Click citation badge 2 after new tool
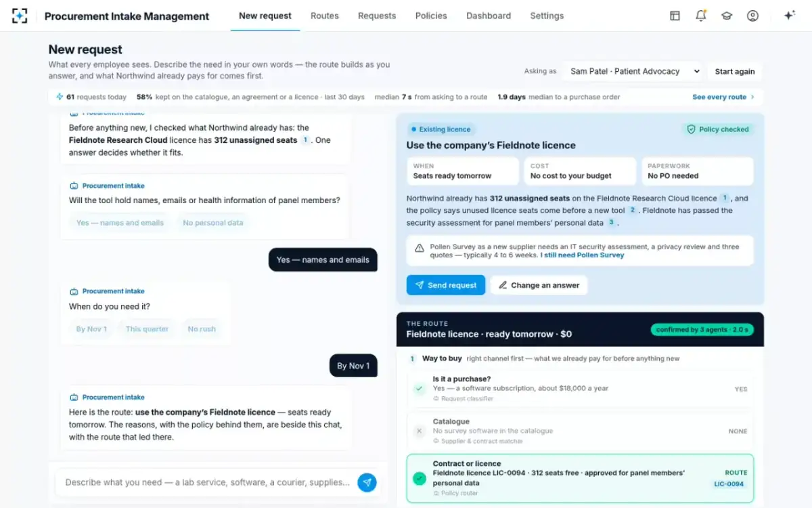 (633, 211)
